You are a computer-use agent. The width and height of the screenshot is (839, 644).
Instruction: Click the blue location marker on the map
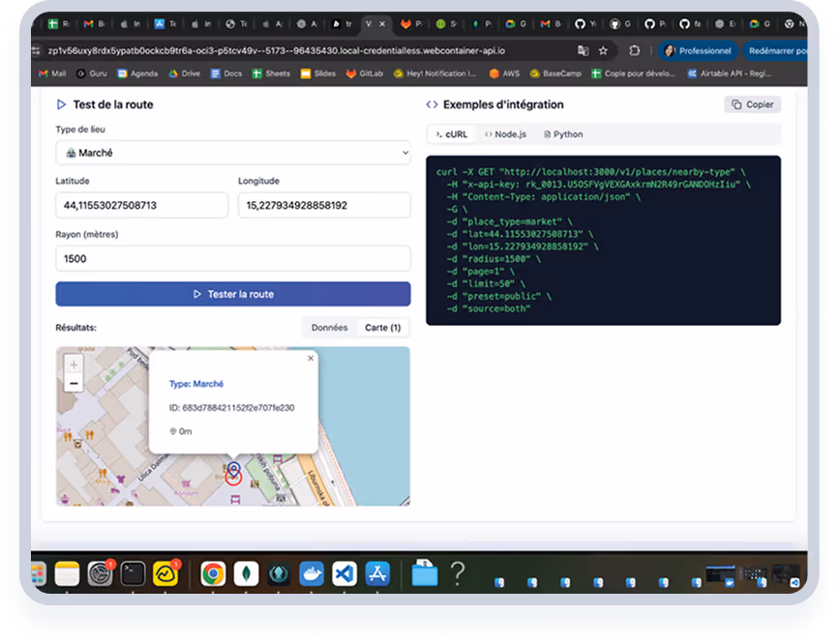pos(233,467)
